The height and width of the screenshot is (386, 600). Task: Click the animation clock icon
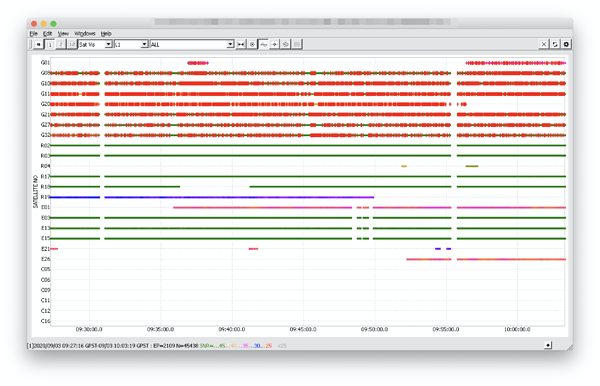[x=285, y=44]
